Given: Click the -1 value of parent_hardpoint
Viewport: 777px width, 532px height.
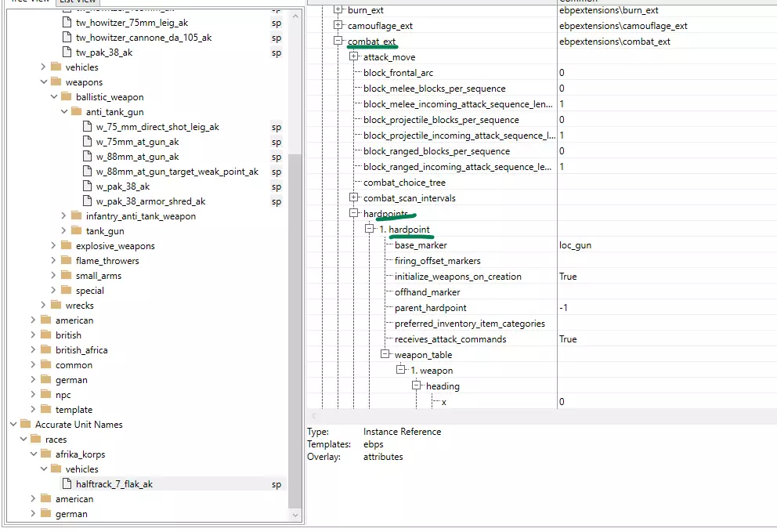Looking at the screenshot, I should coord(563,308).
